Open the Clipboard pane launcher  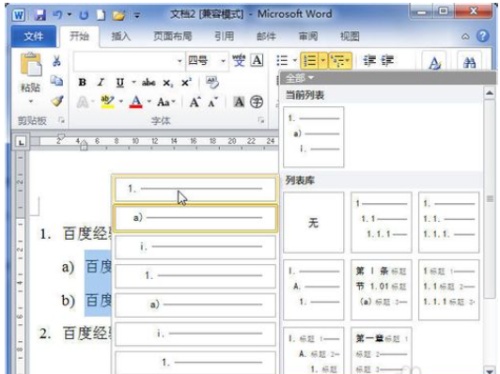(x=61, y=120)
